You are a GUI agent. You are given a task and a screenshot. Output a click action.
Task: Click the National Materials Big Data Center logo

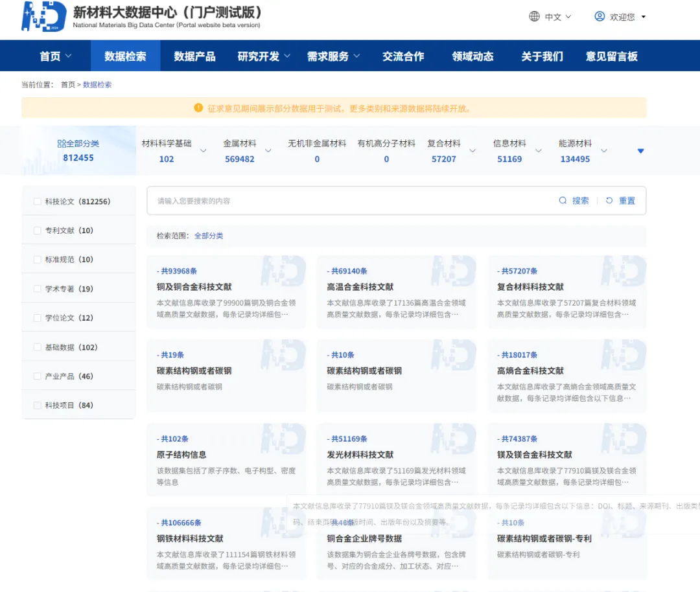(44, 16)
